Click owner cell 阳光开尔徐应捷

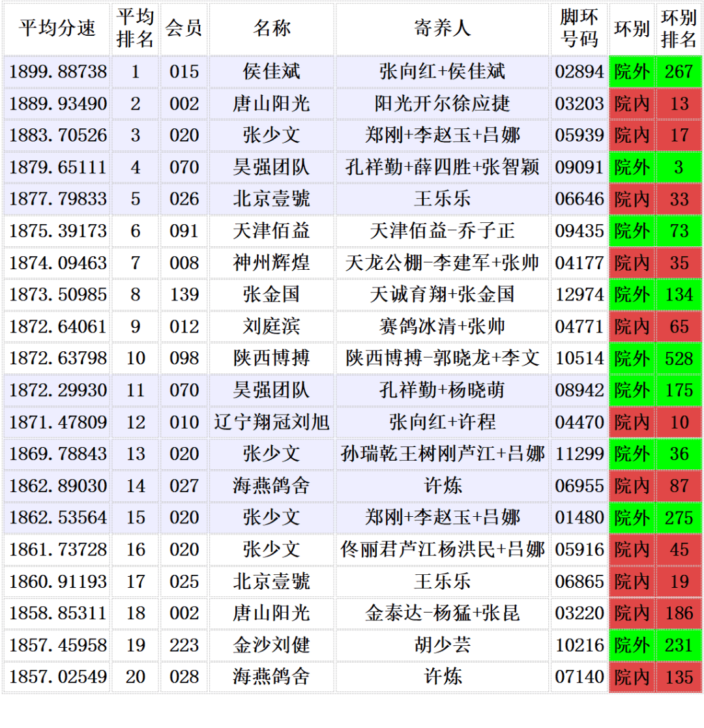442,104
